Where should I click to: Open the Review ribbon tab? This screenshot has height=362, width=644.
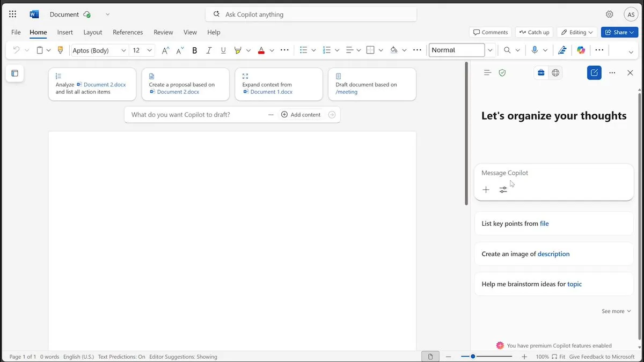coord(163,32)
